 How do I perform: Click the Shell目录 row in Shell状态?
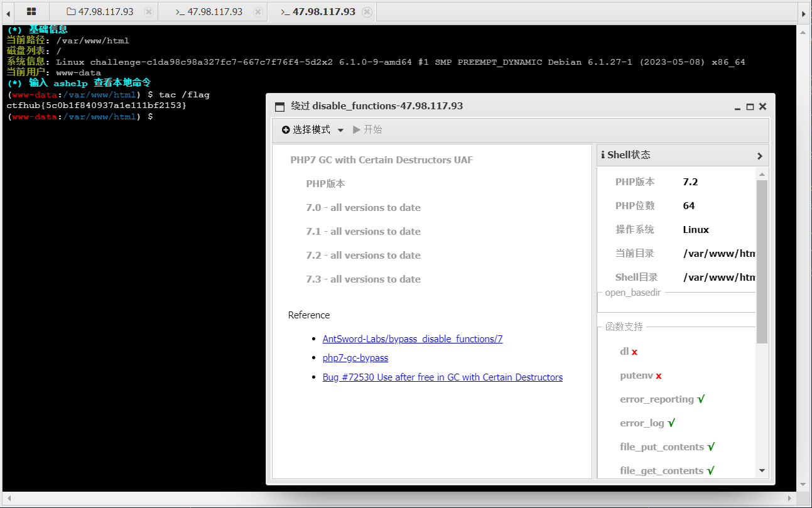685,278
